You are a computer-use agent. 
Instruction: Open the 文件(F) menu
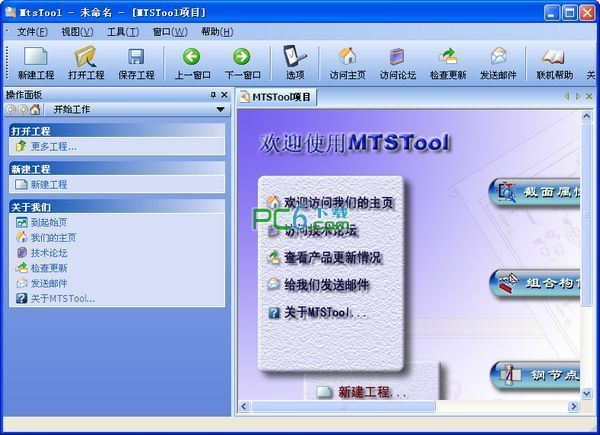pos(34,32)
